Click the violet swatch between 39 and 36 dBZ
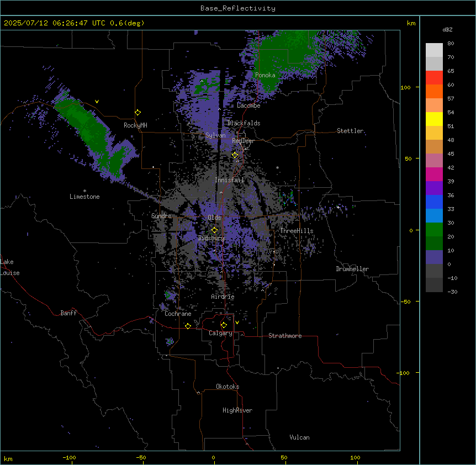The image size is (476, 465). coord(434,188)
